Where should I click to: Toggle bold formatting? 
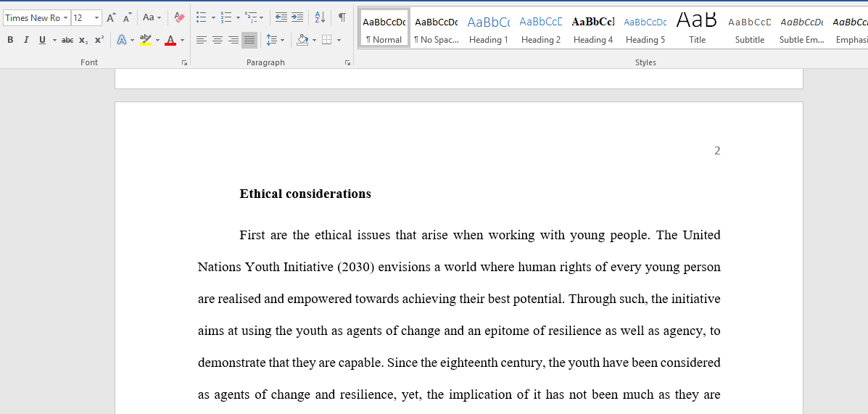(10, 40)
